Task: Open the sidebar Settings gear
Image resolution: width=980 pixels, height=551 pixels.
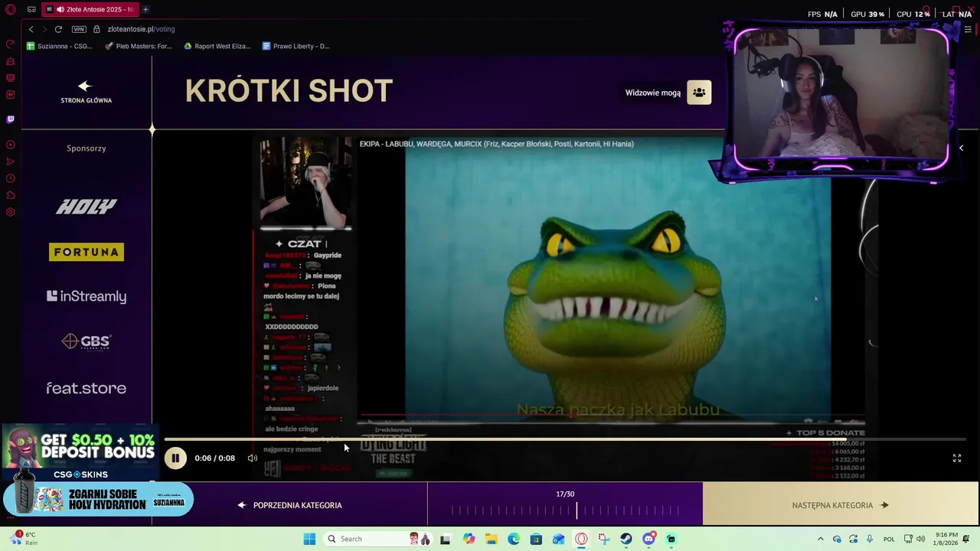Action: 11,212
